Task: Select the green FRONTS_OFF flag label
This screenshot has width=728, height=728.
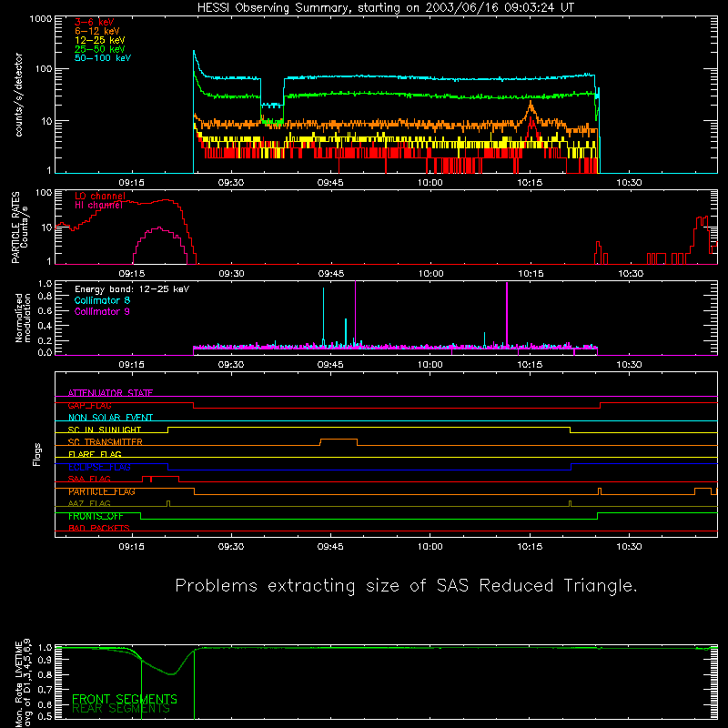Action: pyautogui.click(x=96, y=516)
